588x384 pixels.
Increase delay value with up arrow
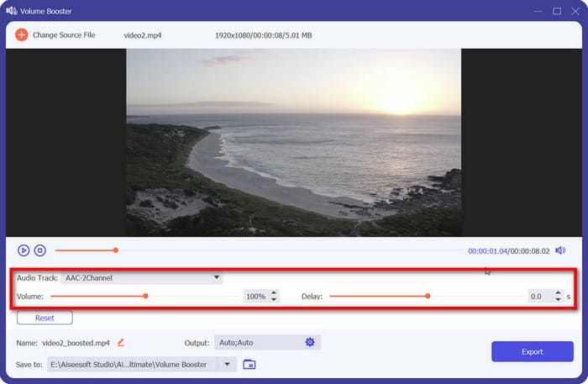tap(558, 293)
